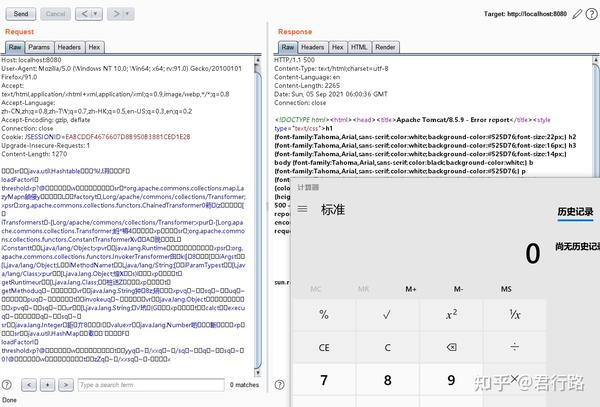Open the response Render tab
Image resolution: width=600 pixels, height=407 pixels.
point(385,47)
